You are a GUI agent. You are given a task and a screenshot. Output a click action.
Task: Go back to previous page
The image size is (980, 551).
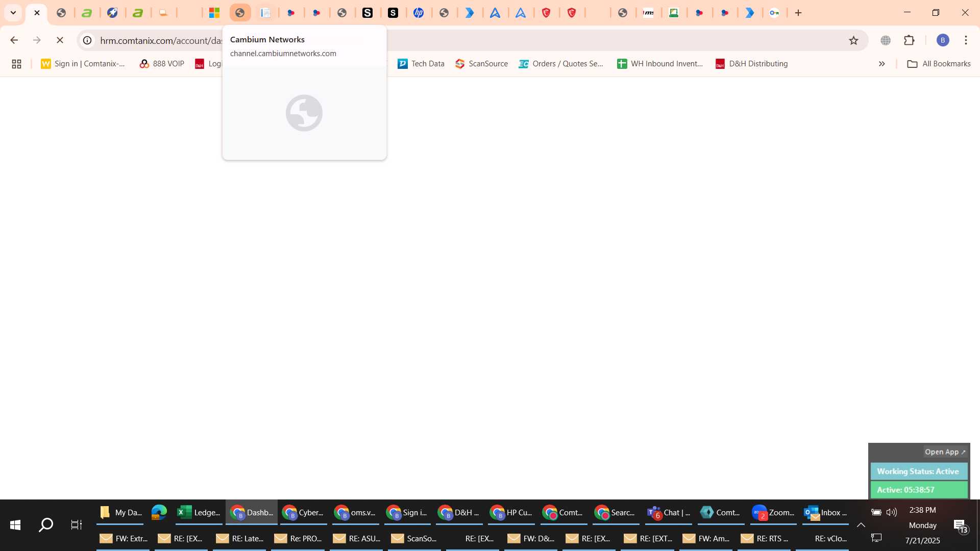(14, 40)
